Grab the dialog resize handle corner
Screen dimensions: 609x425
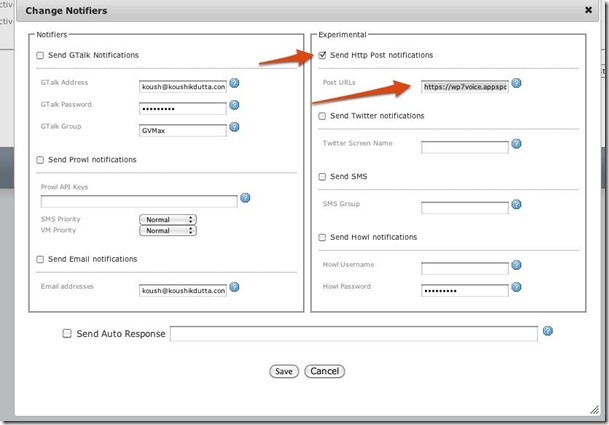pos(594,409)
